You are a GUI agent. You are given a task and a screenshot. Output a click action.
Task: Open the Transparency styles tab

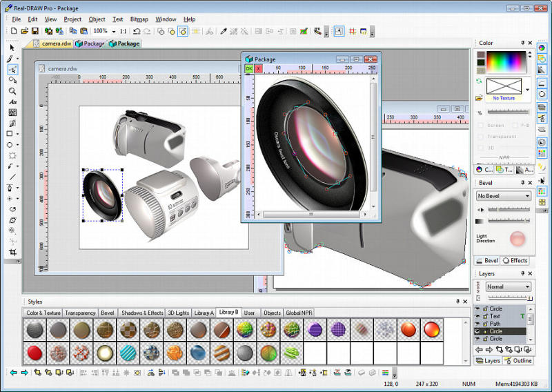tap(80, 313)
